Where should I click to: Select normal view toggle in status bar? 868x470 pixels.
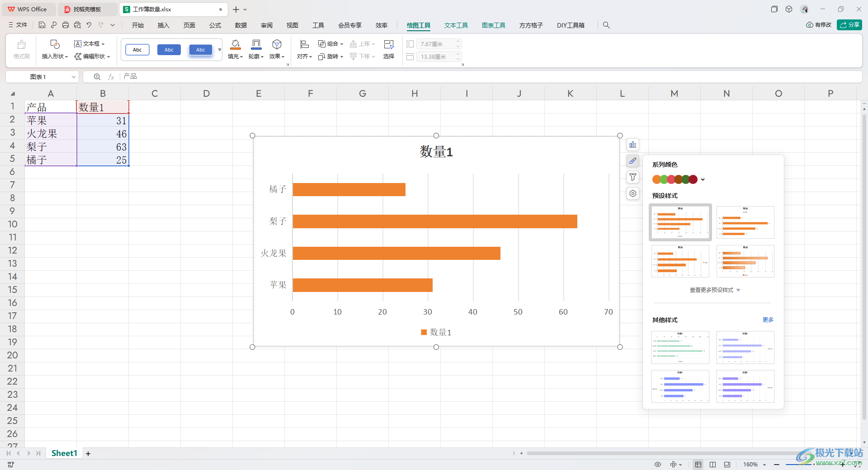tap(698, 465)
